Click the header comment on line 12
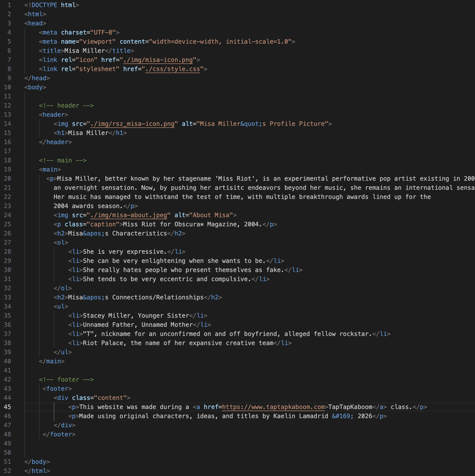Screen dimensions: 475x476 click(x=66, y=106)
